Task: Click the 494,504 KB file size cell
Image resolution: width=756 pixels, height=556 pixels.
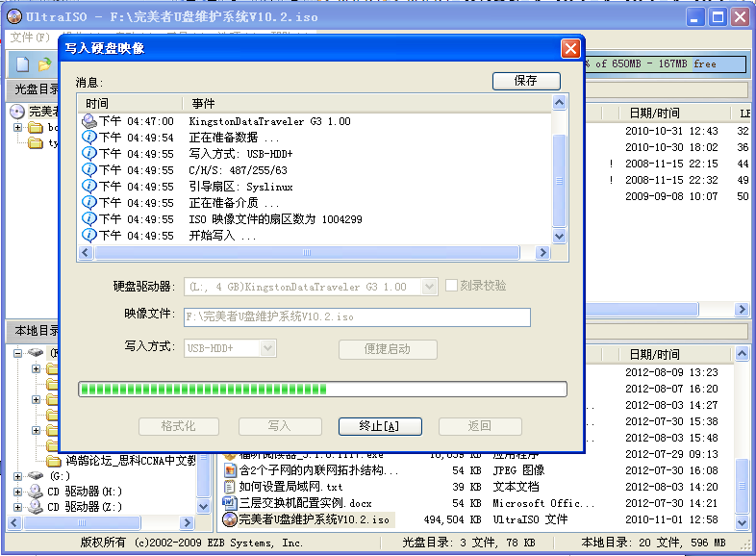Action: click(x=452, y=519)
